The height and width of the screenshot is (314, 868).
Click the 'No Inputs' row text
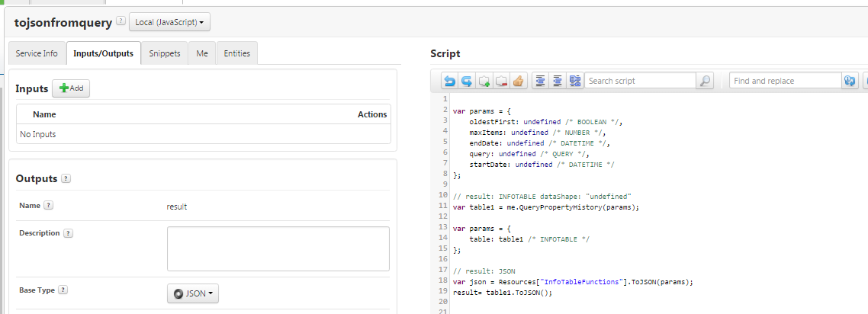(x=37, y=134)
